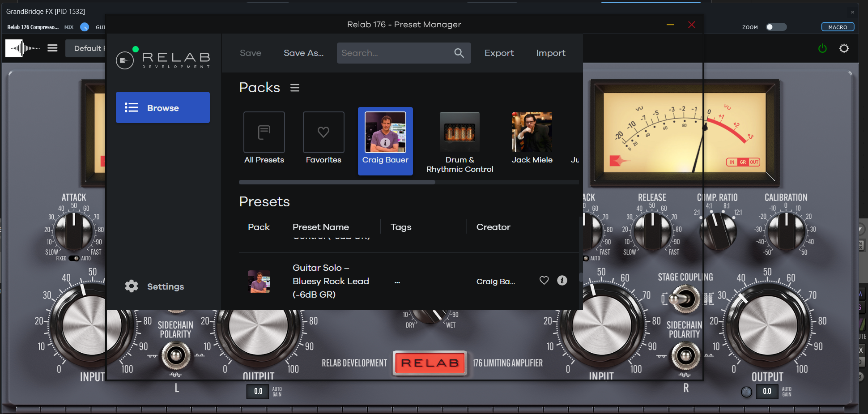Open plugin settings gear icon at top right

[x=844, y=48]
